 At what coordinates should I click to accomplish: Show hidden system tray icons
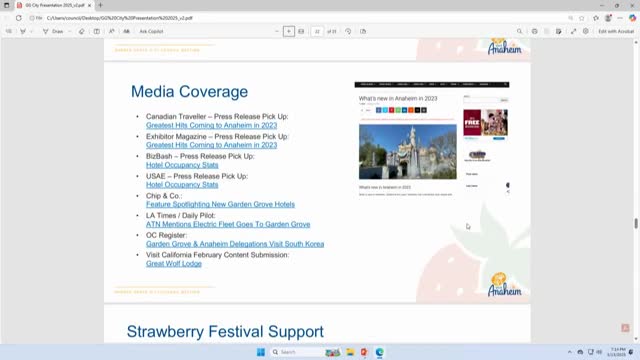tap(570, 352)
